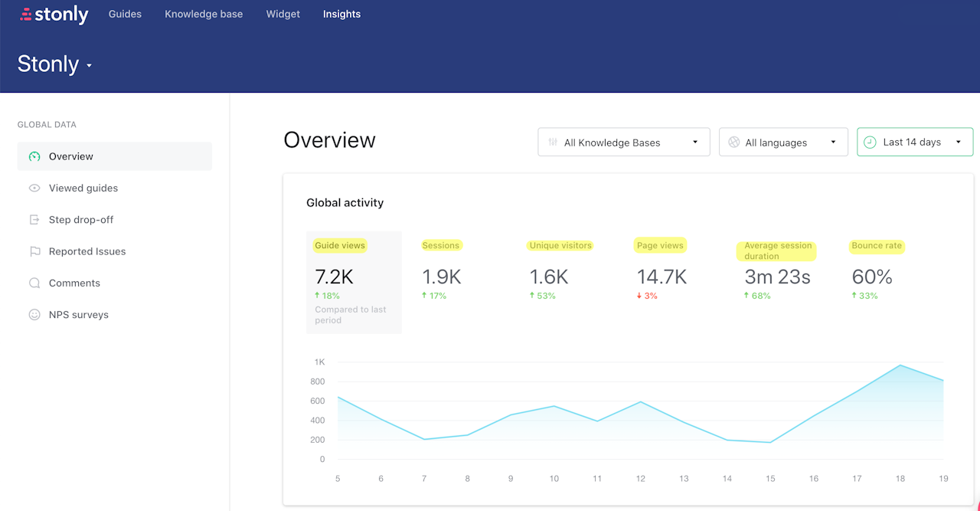
Task: Click the chart peak at day 18
Action: pyautogui.click(x=900, y=365)
